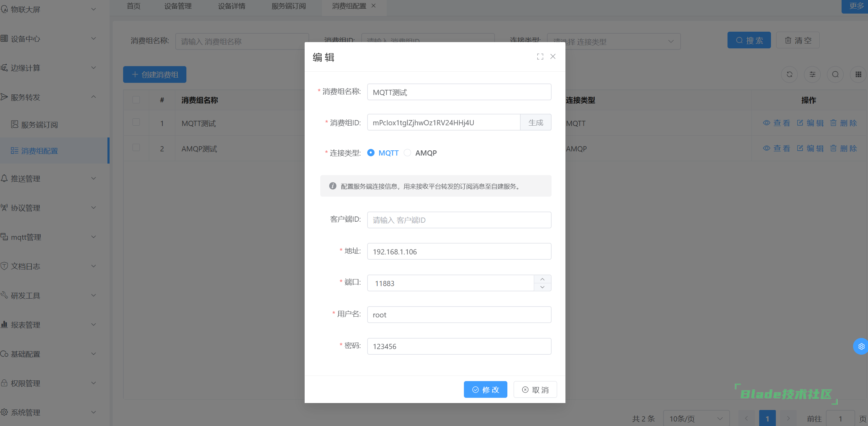The image size is (868, 426).
Task: Click the round search toggle icon
Action: [835, 74]
